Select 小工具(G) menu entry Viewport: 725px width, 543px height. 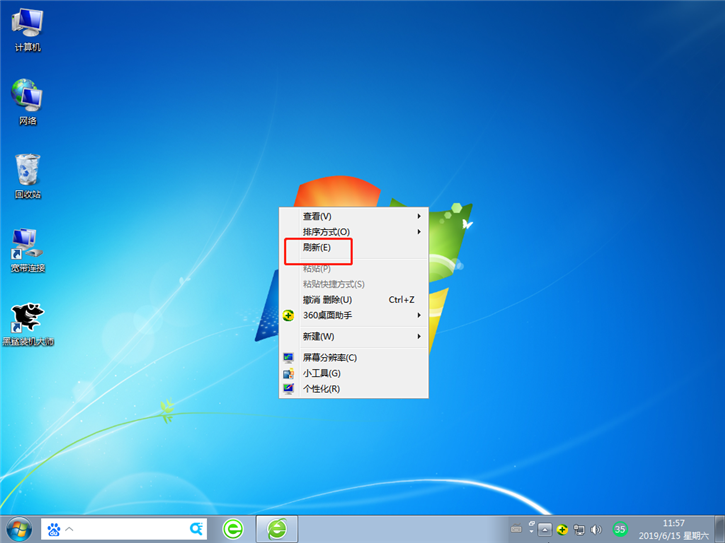click(322, 373)
